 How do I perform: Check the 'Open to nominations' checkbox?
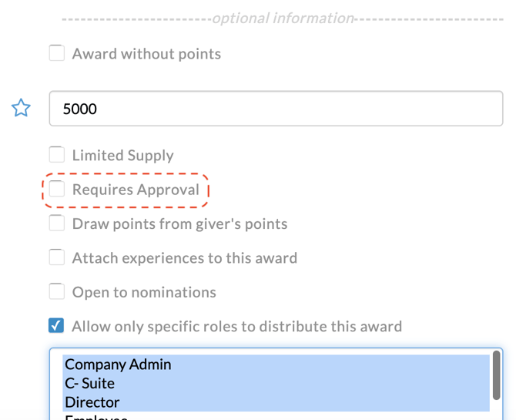tap(57, 291)
